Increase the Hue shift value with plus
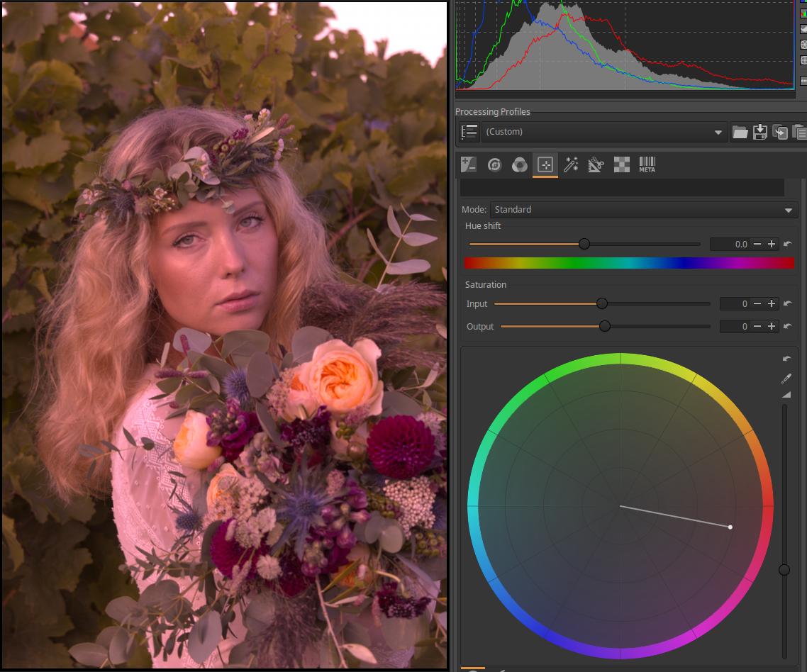The width and height of the screenshot is (807, 672). click(772, 244)
